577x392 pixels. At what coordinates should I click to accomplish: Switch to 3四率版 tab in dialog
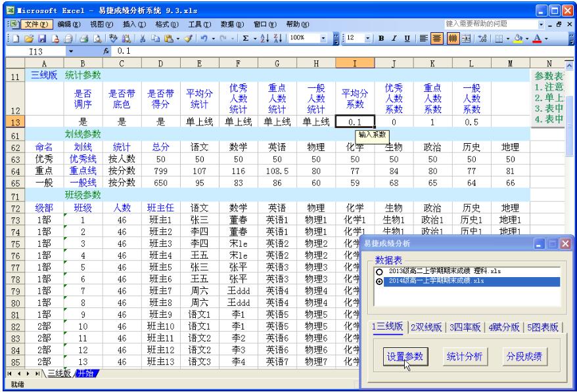[465, 327]
